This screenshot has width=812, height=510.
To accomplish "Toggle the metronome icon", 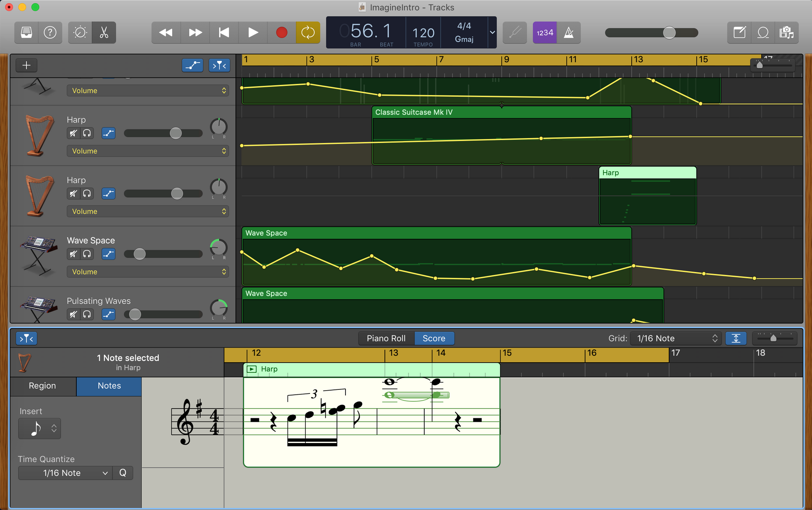I will pyautogui.click(x=569, y=32).
